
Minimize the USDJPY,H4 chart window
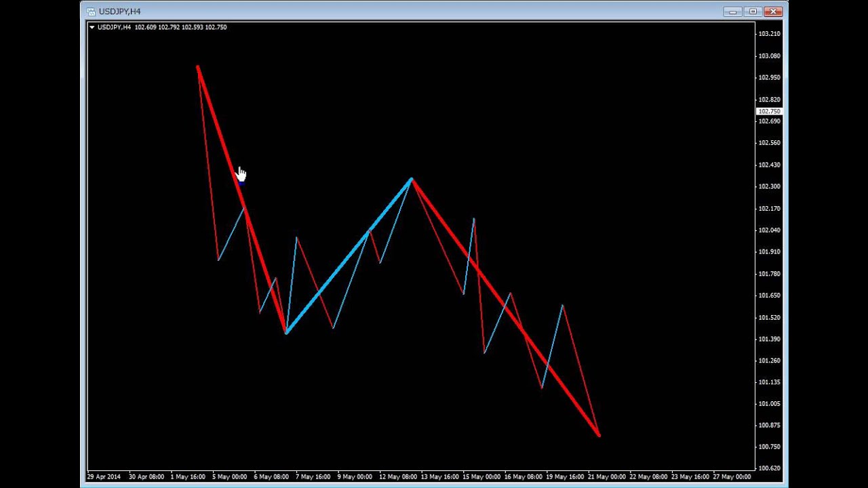(732, 12)
